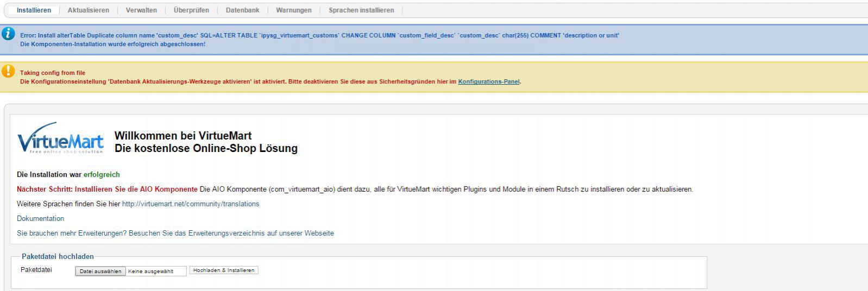Open the Datenbank tab
The width and height of the screenshot is (868, 291).
[242, 10]
